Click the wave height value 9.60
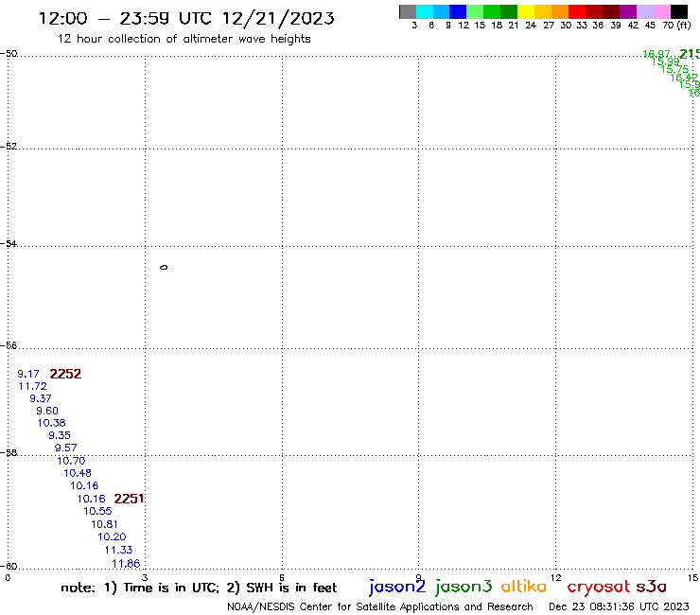Screen dimensions: 700x615 click(x=47, y=411)
